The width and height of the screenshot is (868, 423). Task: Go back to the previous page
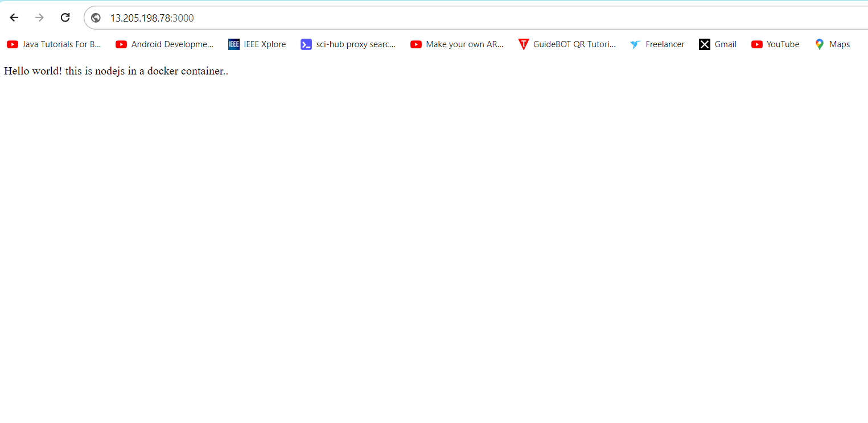14,18
